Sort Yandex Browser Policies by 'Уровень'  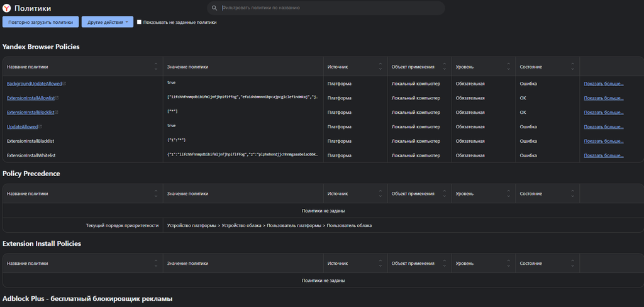click(508, 67)
